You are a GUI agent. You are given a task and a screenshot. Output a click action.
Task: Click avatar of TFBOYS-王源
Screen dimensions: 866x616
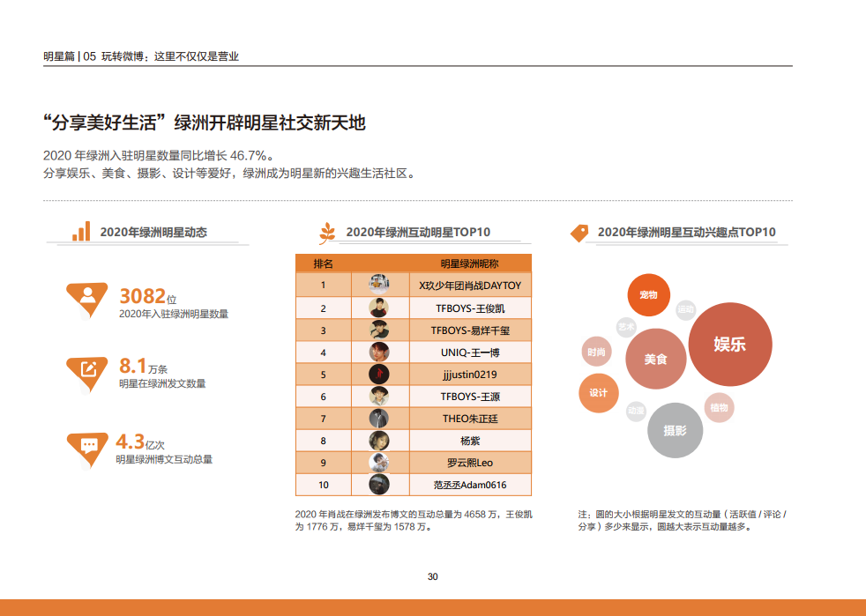click(x=379, y=397)
